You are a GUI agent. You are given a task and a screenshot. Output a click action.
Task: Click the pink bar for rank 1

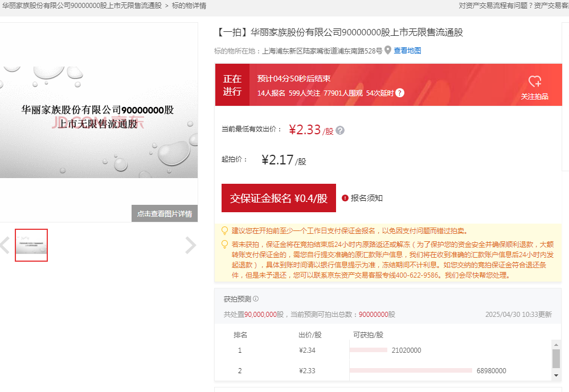point(369,350)
